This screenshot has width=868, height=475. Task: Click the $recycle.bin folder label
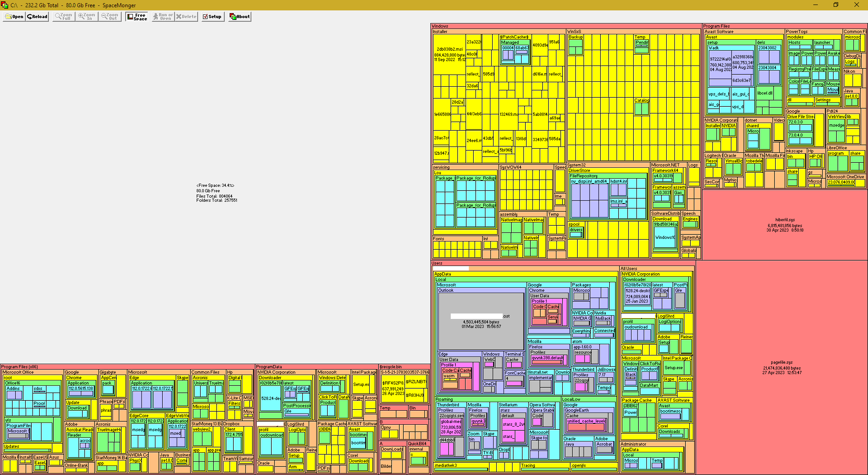coord(391,367)
